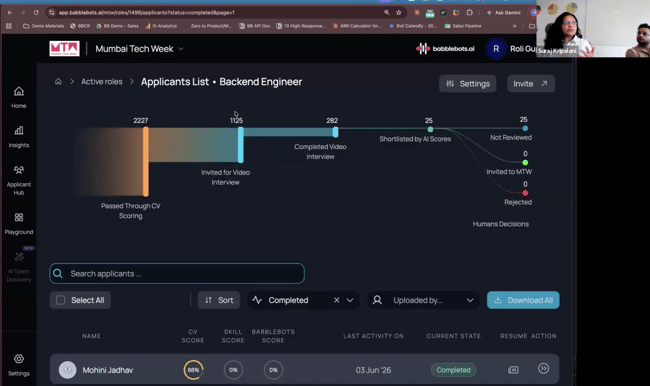650x386 pixels.
Task: Click the browser address bar URL
Action: (x=147, y=12)
